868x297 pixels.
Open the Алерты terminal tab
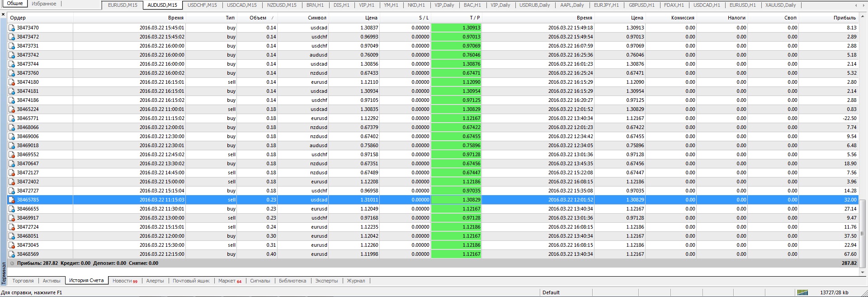pos(155,281)
